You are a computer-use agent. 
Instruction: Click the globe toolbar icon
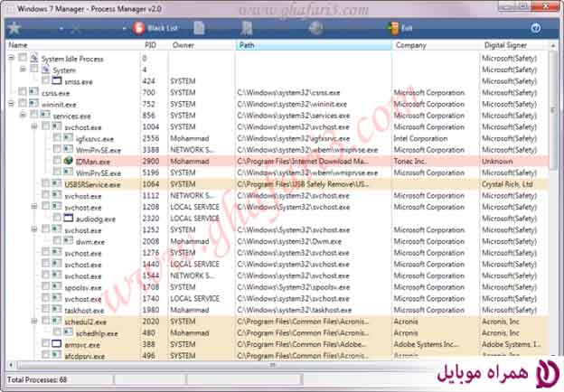tap(315, 28)
